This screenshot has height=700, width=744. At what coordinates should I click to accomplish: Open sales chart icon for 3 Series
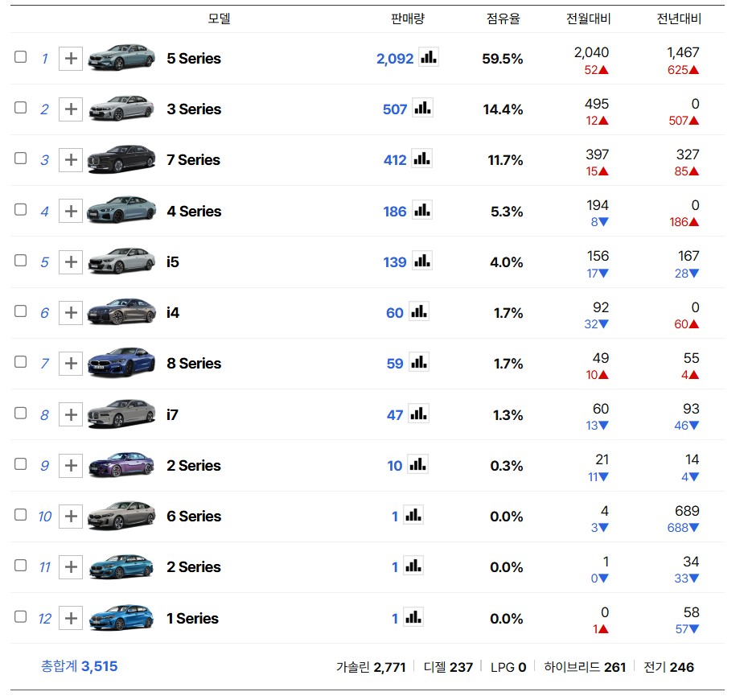pos(422,108)
